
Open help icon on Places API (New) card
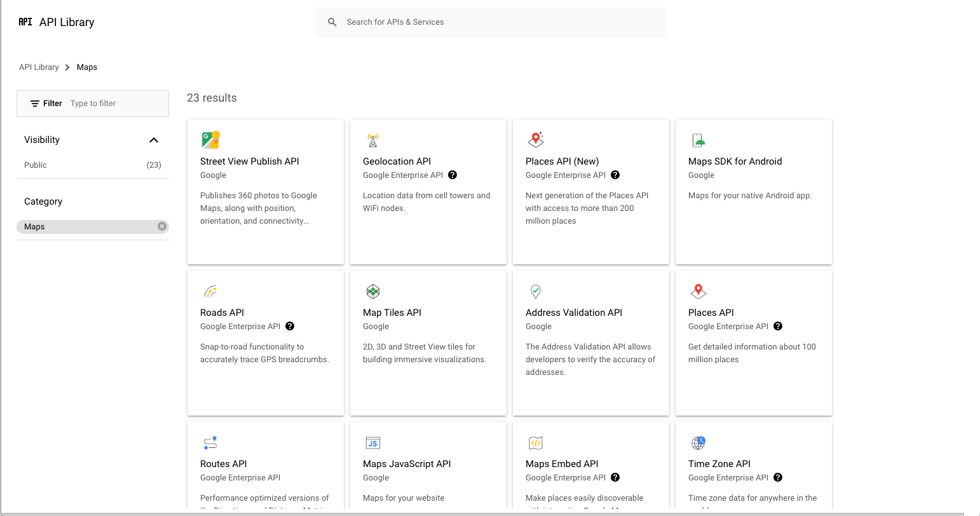point(615,175)
